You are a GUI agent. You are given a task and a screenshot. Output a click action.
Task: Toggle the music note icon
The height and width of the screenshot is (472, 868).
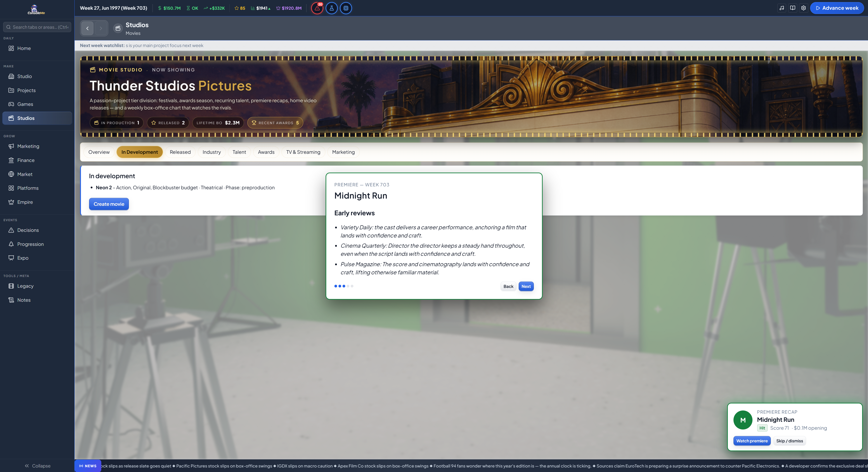tap(782, 8)
